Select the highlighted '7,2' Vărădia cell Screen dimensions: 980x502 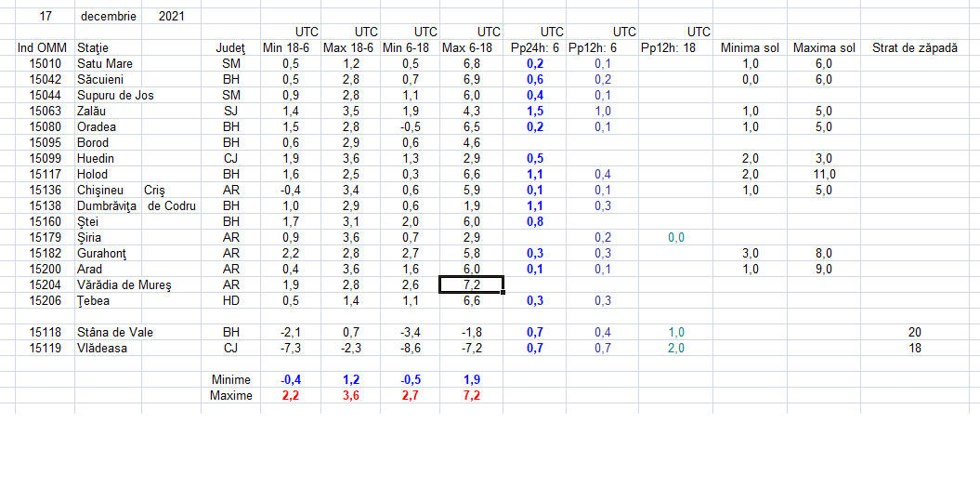[x=471, y=285]
